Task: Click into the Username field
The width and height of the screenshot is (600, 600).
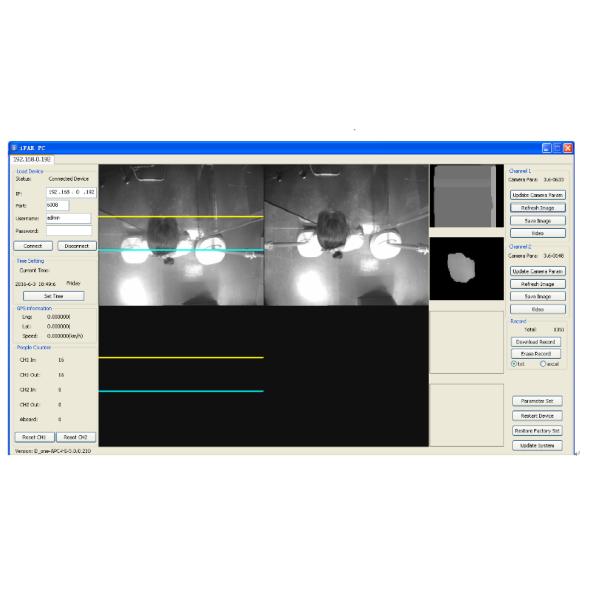Action: click(x=68, y=218)
